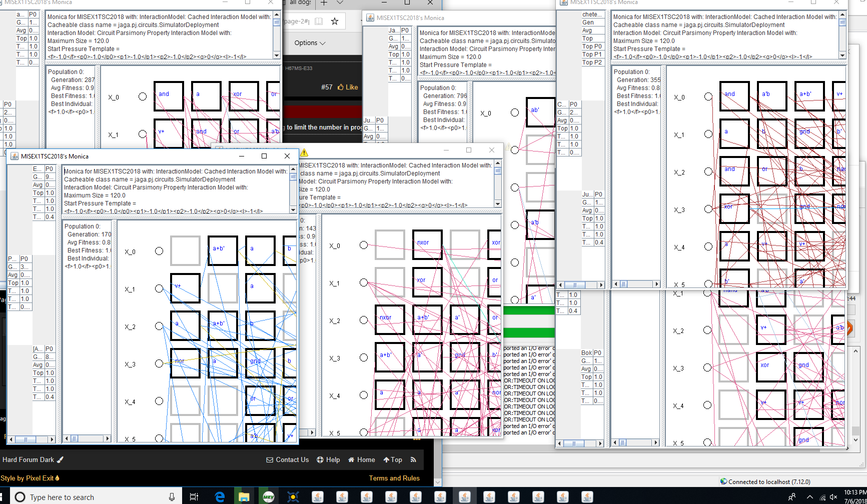Click Java icon in Generation 796 window title

[x=370, y=17]
